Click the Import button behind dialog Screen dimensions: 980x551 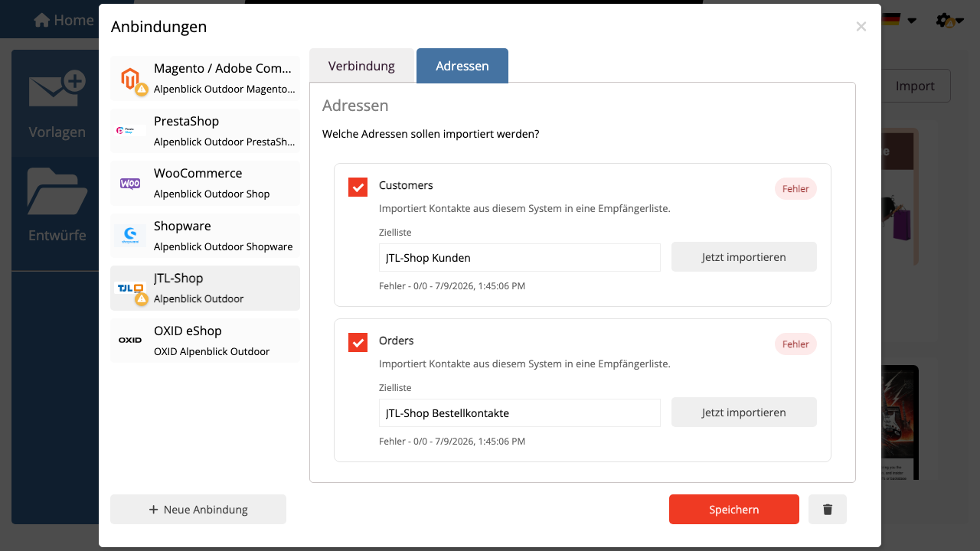tap(916, 86)
